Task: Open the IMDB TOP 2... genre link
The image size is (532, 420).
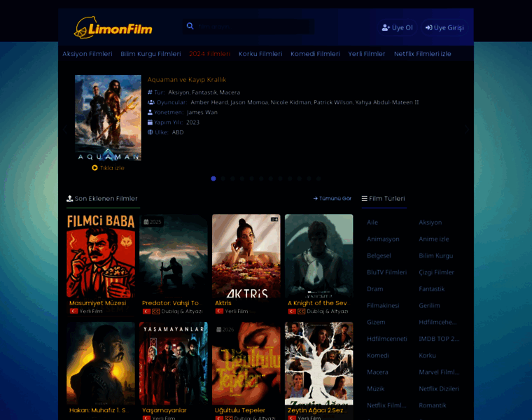Action: (439, 339)
